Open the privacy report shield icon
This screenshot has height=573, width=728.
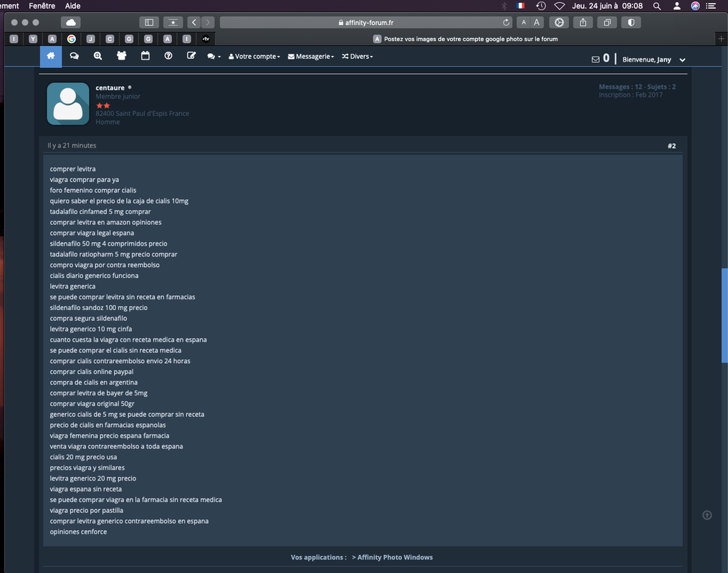click(x=631, y=22)
